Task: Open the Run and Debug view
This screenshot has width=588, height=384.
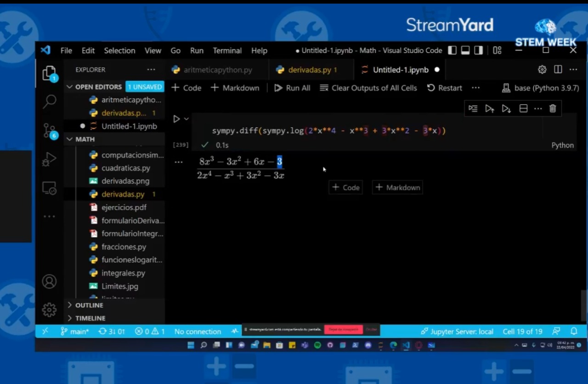Action: coord(49,160)
